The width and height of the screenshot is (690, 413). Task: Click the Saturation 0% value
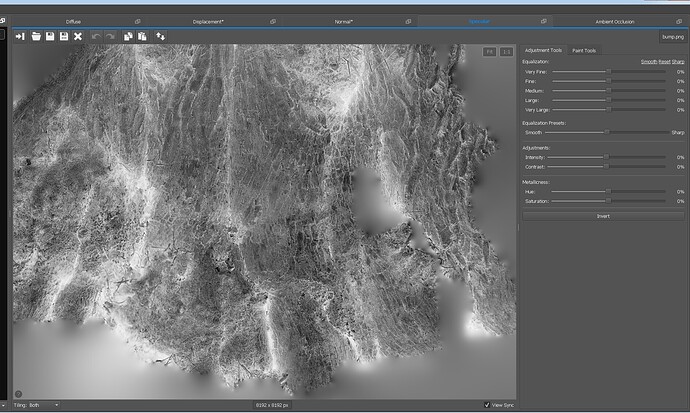pos(680,201)
